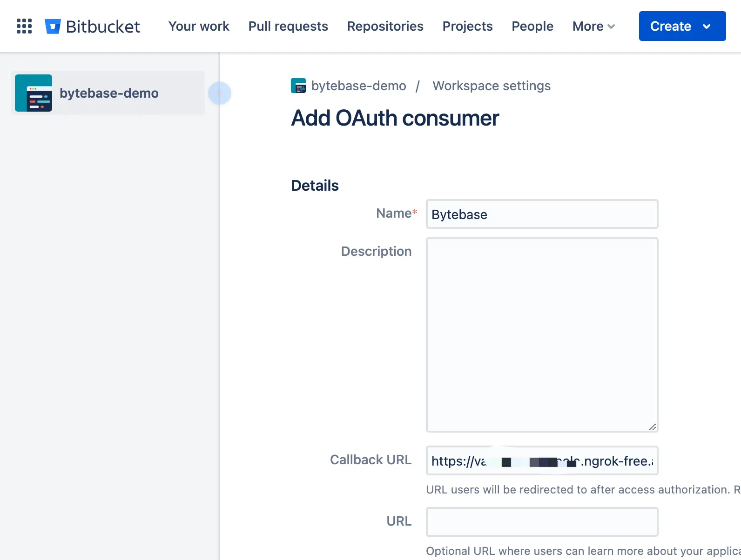Go to Repositories in top navigation
This screenshot has height=560, width=741.
(385, 26)
